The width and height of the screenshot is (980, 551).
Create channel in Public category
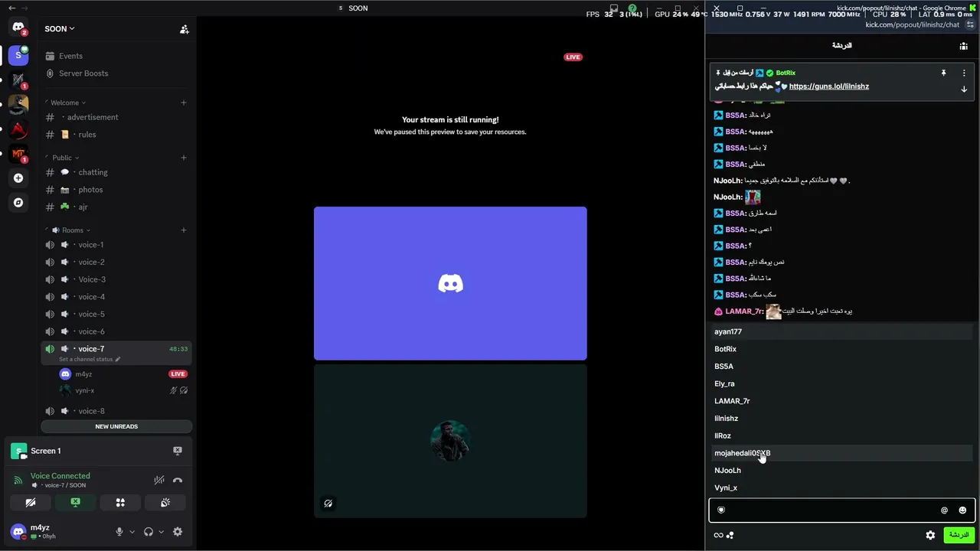tap(183, 158)
